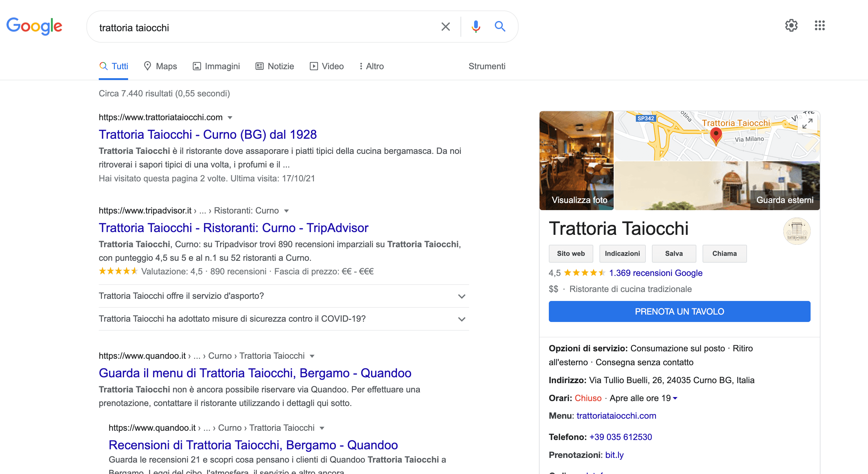View restaurant interior photos thumbnail

(576, 161)
